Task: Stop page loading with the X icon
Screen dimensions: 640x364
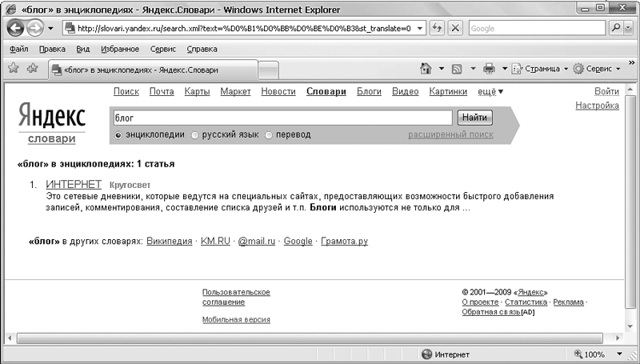Action: click(455, 28)
